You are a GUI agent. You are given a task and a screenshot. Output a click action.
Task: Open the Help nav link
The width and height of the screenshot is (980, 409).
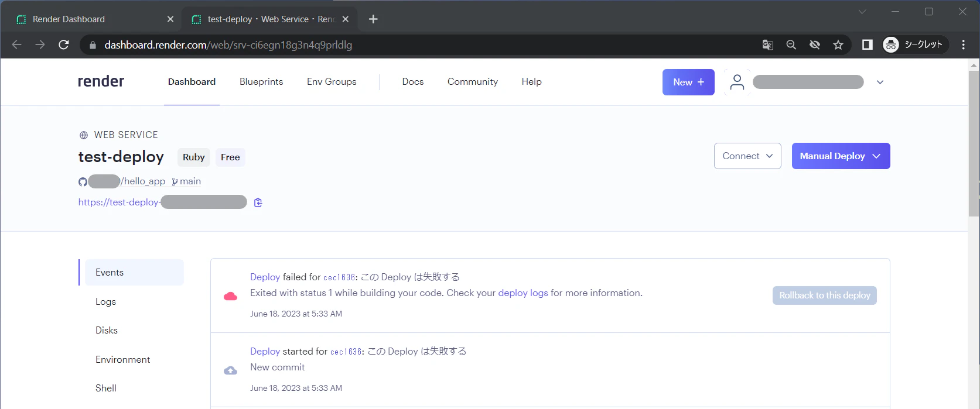pos(532,82)
